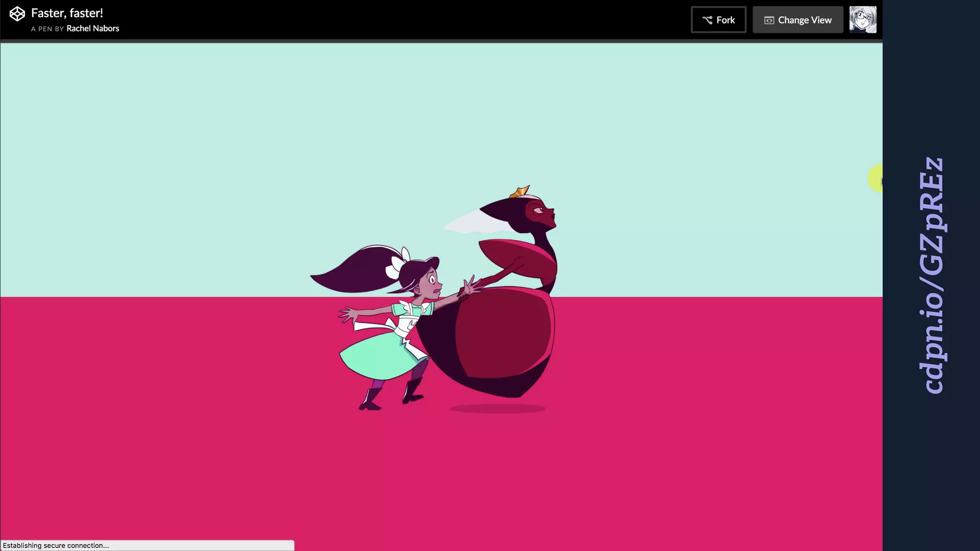
Task: Click the Change View eye icon
Action: point(768,20)
